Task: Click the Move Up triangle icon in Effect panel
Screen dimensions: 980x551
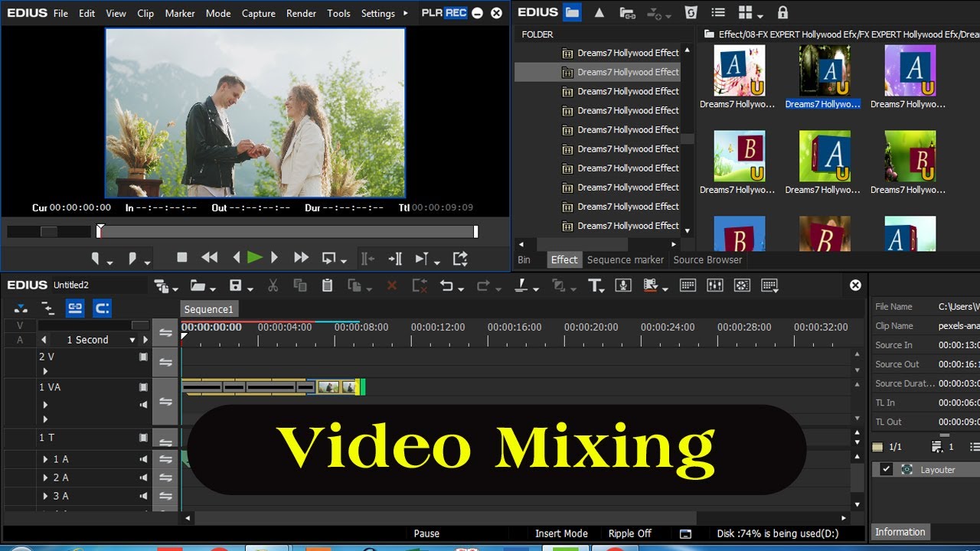Action: coord(599,13)
